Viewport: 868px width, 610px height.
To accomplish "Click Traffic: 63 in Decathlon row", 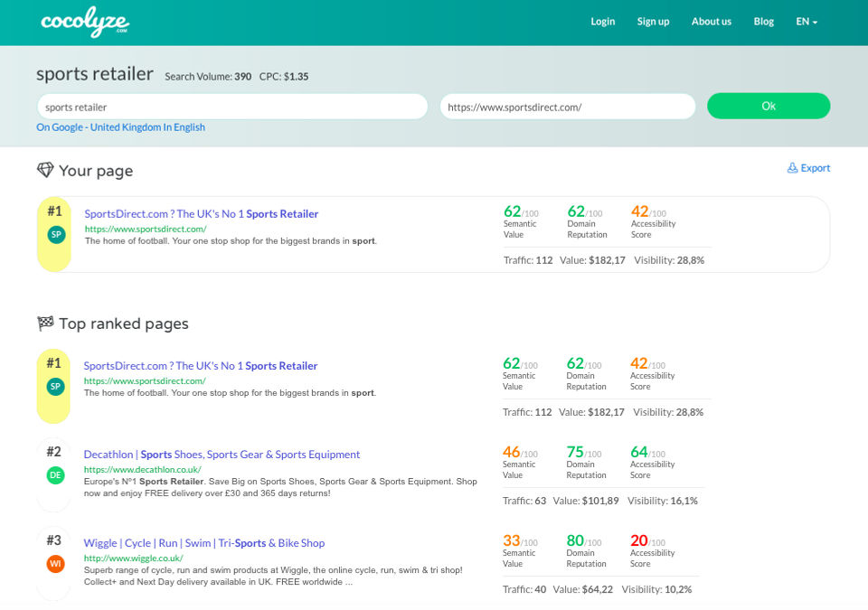I will pyautogui.click(x=524, y=501).
